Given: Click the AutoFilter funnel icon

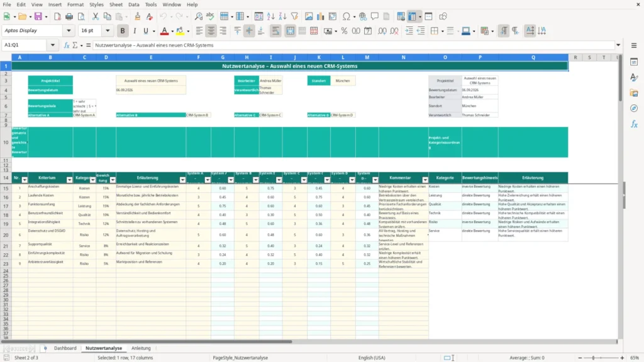Looking at the screenshot, I should [294, 16].
